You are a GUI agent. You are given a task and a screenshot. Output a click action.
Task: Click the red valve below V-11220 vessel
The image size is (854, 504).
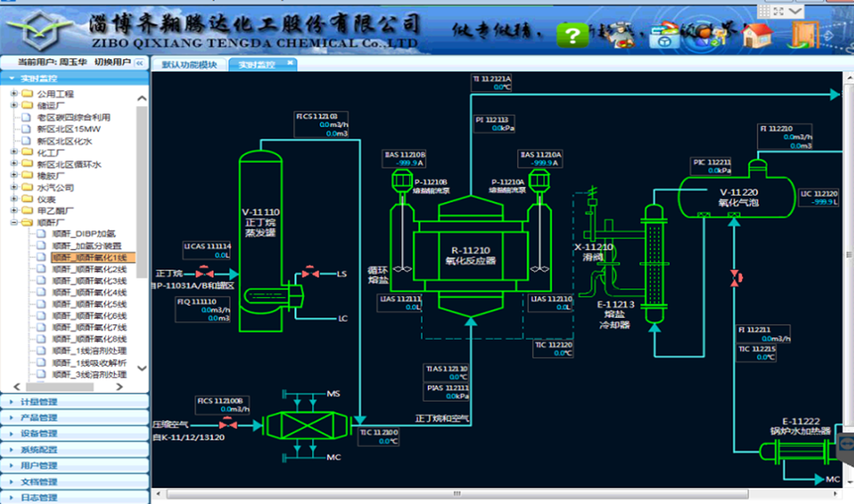click(x=734, y=279)
